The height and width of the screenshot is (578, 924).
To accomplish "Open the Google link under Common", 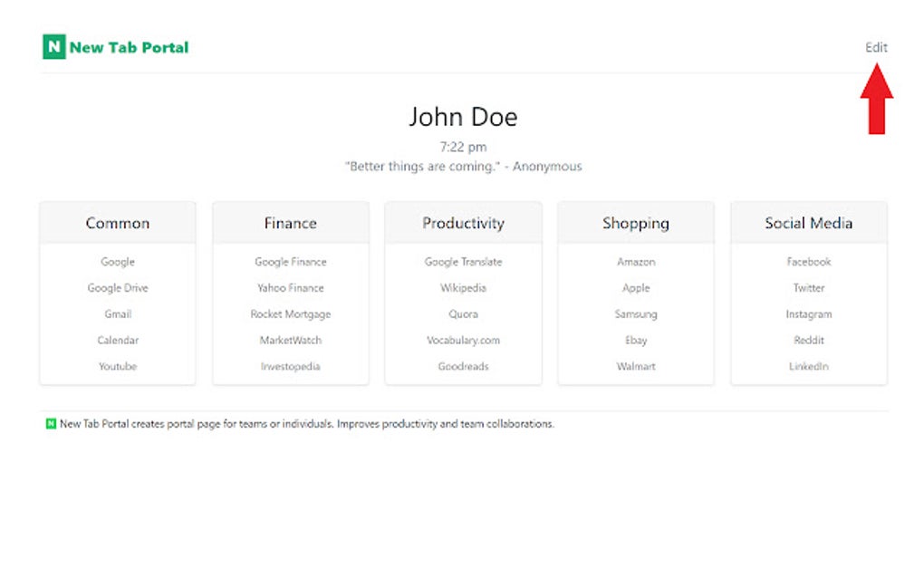I will (117, 262).
